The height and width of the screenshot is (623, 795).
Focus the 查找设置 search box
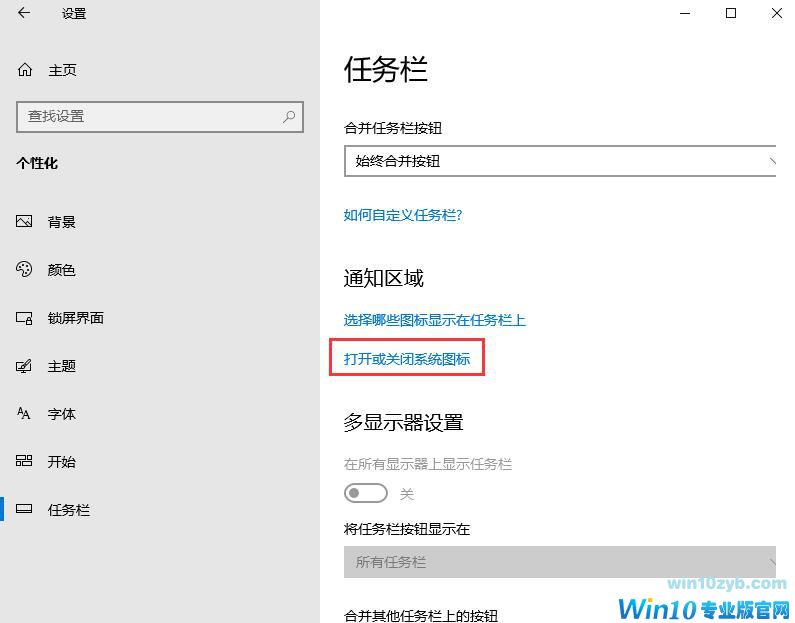(160, 117)
